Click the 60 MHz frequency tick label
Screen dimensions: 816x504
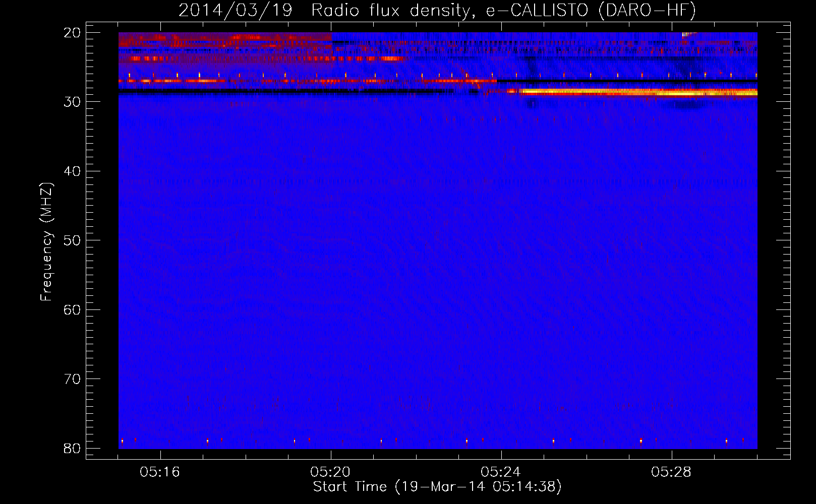pos(72,309)
